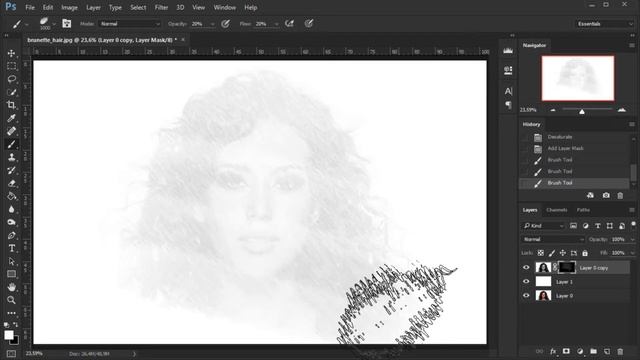
Task: Open the File menu
Action: [30, 7]
